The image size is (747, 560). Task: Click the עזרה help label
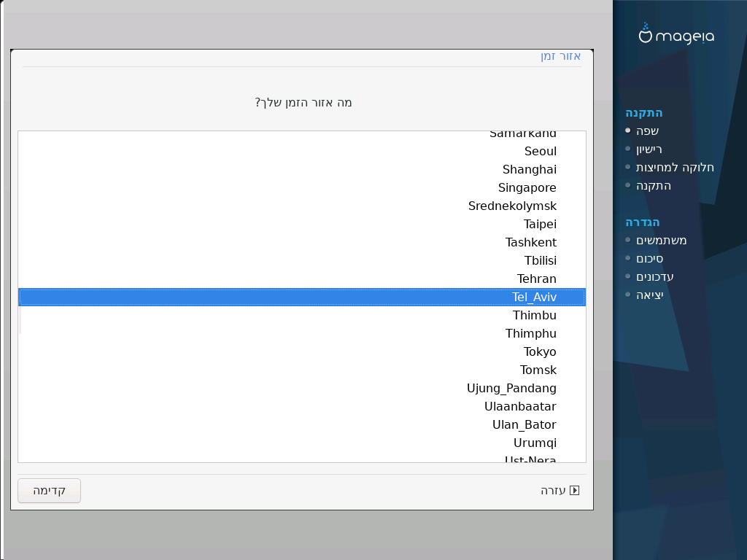[x=553, y=491]
